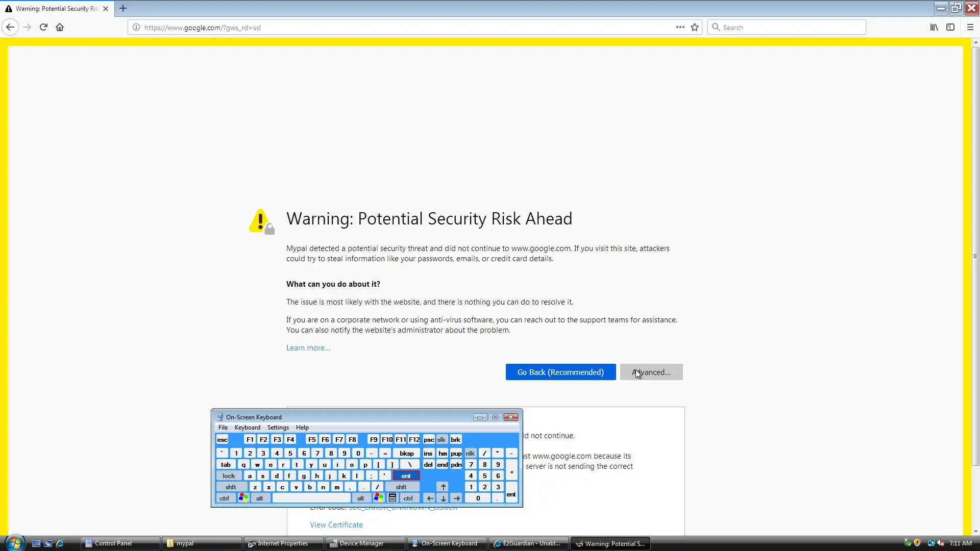The image size is (980, 551).
Task: Toggle the nlk key on on-screen keyboard
Action: [470, 453]
